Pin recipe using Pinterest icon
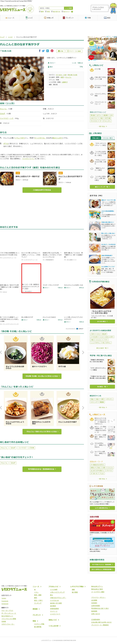117x644 pixels. (x=52, y=51)
